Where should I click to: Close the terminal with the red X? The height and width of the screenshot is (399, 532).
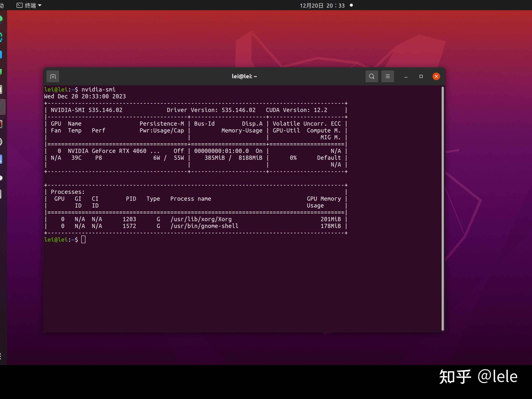point(436,76)
